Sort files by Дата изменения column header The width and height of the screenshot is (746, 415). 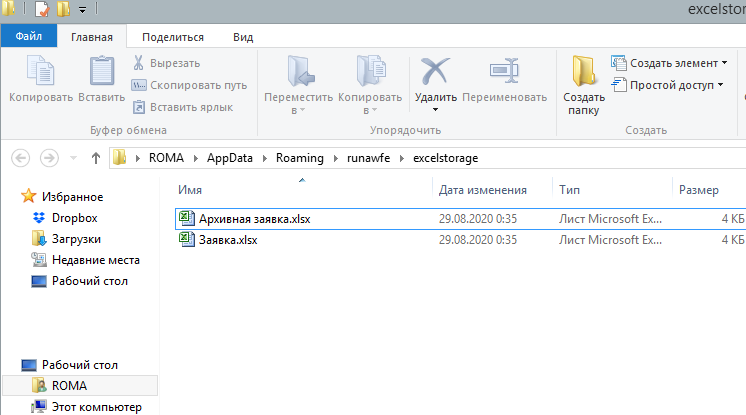coord(483,189)
